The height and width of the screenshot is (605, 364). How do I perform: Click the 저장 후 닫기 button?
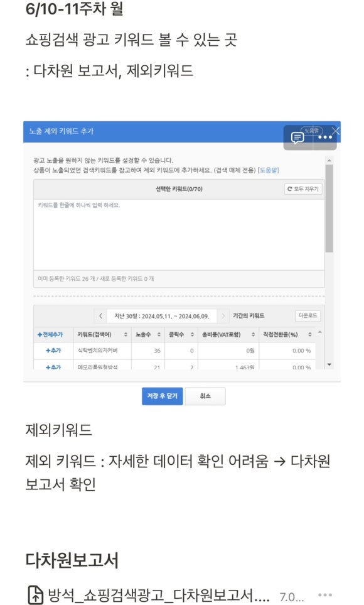[163, 396]
